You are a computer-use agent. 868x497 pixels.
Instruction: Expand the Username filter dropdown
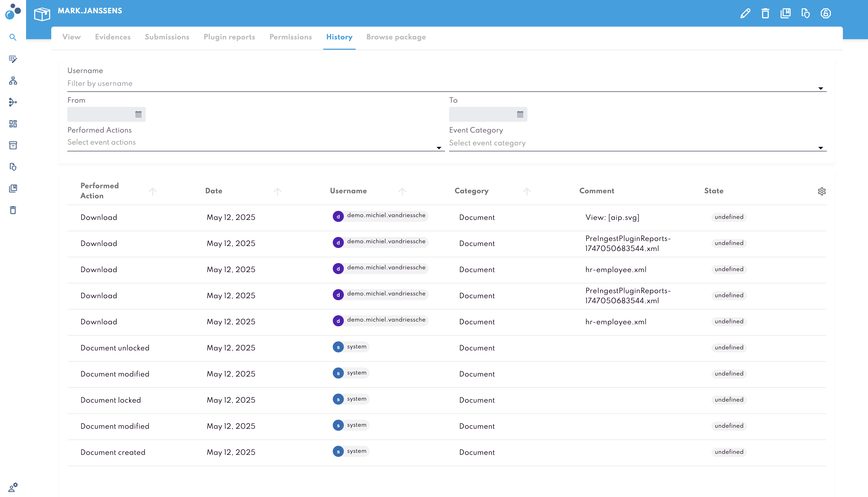821,88
